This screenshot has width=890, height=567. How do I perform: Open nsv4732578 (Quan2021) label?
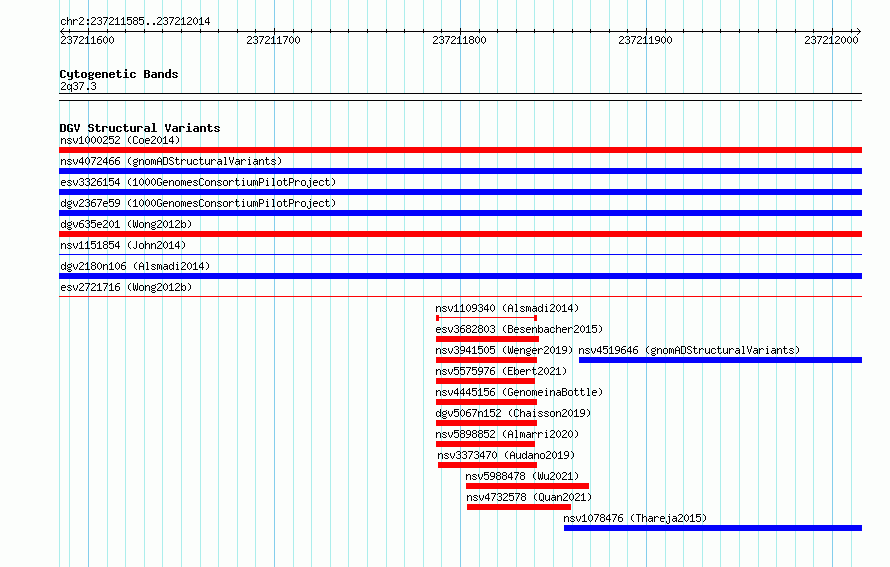point(529,497)
